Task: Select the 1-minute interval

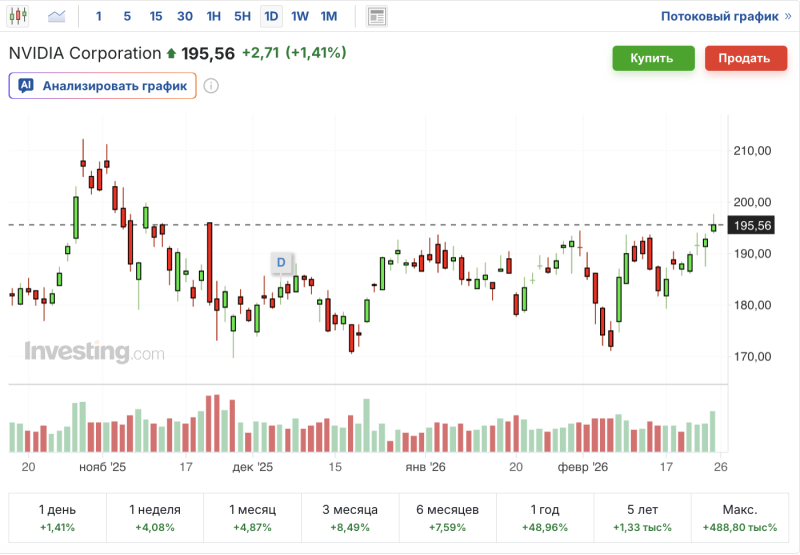Action: (98, 16)
